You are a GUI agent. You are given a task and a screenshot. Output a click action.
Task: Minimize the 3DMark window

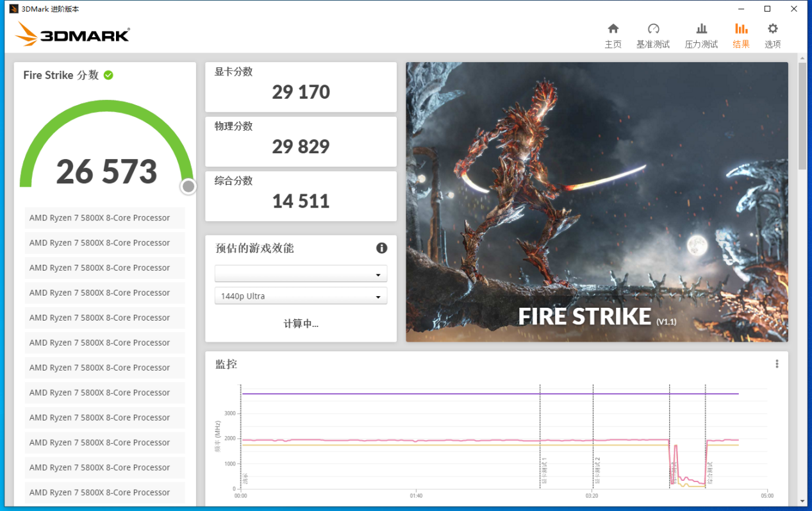pyautogui.click(x=740, y=9)
